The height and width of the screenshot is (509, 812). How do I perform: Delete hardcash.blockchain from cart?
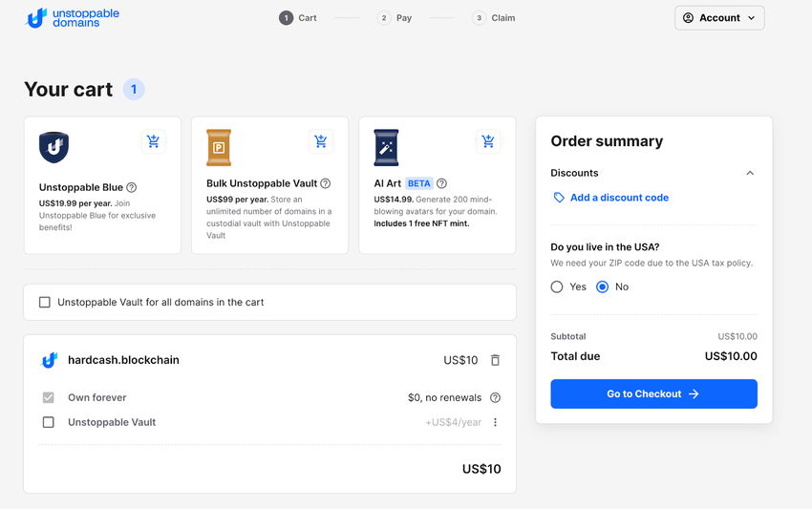[x=495, y=360]
